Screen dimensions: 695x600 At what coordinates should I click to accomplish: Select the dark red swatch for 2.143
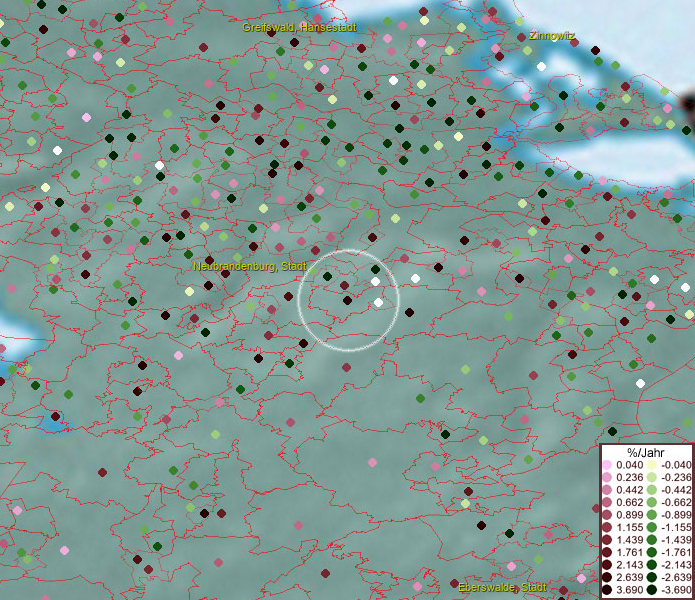tap(607, 565)
